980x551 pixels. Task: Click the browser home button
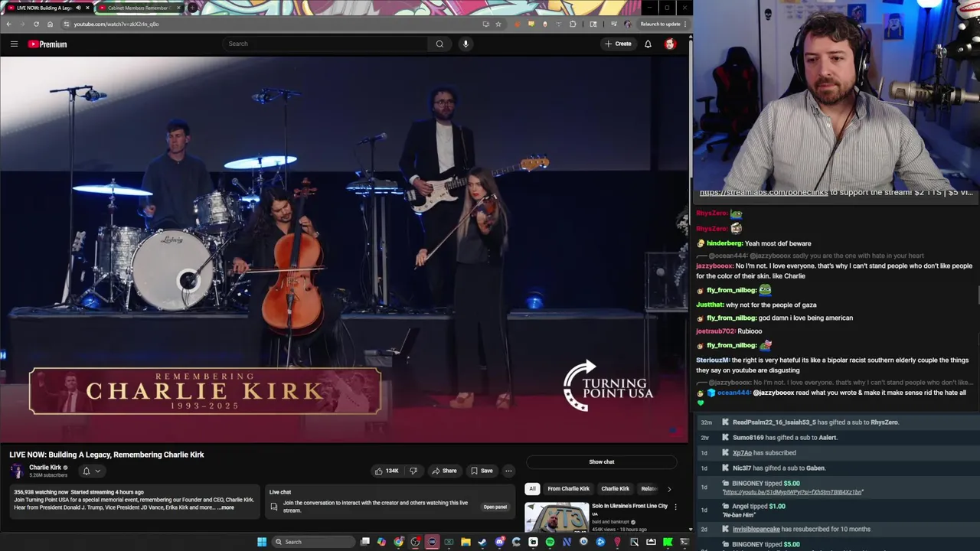pos(51,24)
